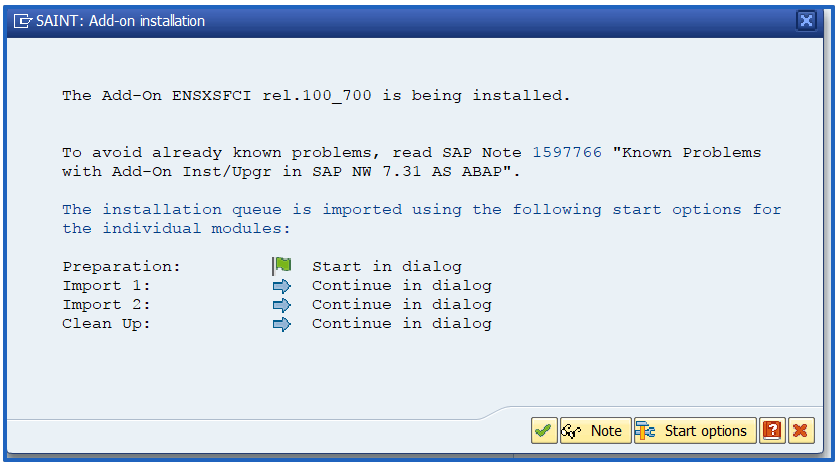This screenshot has width=840, height=465.
Task: Open the dialog menu icon beside SAINT title
Action: point(23,21)
